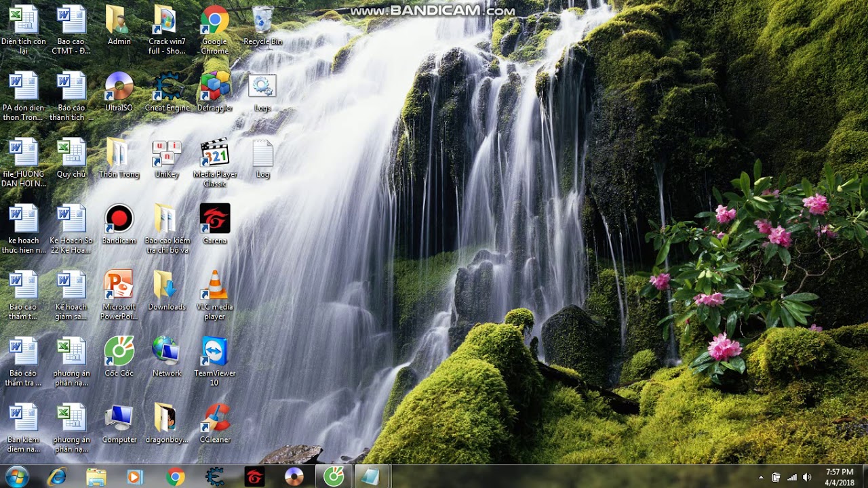Open the volume control in tray
Image resolution: width=868 pixels, height=488 pixels.
806,477
